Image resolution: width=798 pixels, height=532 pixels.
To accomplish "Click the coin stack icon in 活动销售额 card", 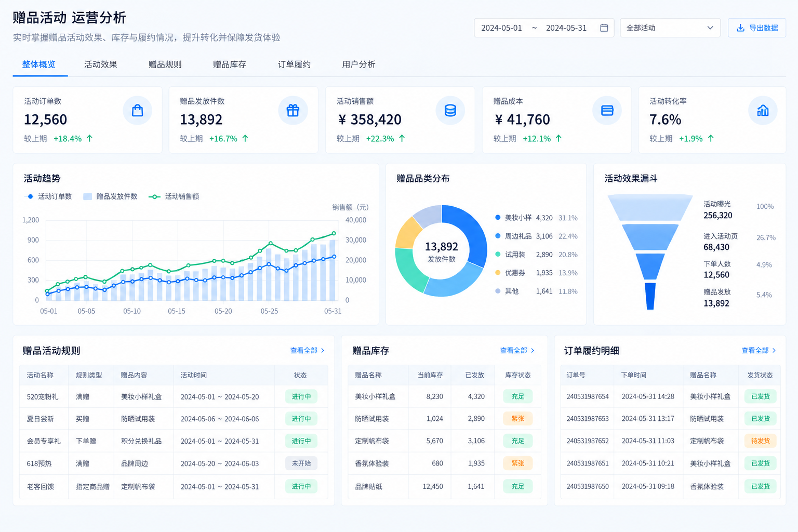I will (450, 111).
